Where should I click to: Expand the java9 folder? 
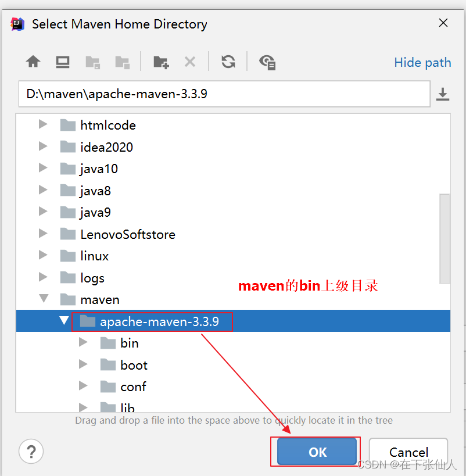(x=43, y=212)
